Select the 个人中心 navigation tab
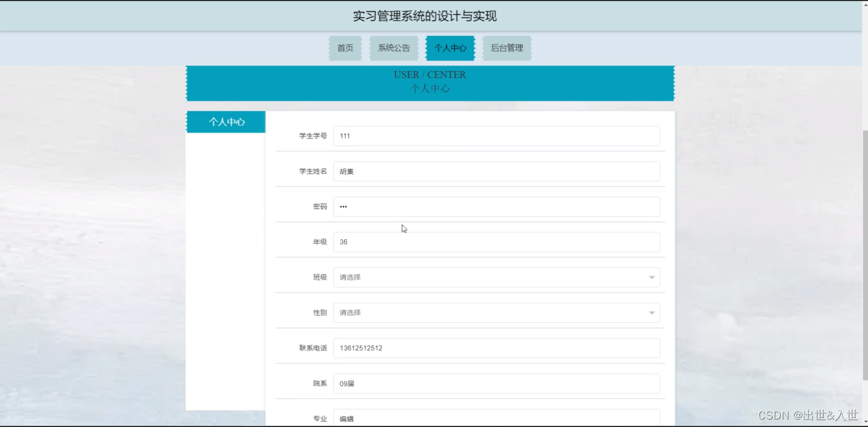868x427 pixels. (x=450, y=48)
